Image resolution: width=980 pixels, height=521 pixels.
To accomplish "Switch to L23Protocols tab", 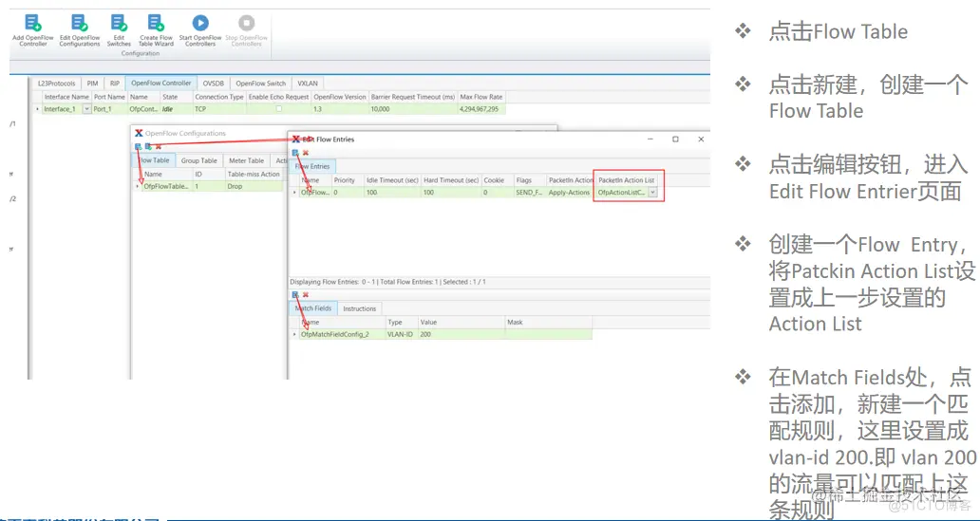I will point(56,84).
